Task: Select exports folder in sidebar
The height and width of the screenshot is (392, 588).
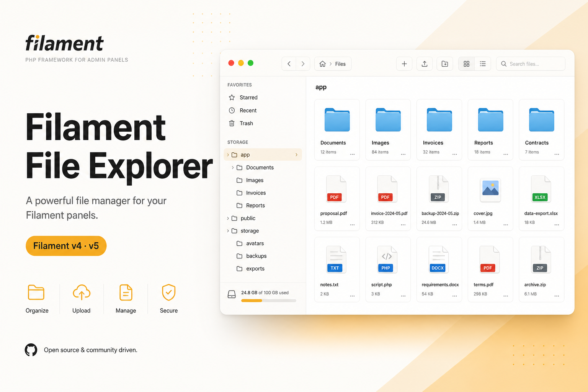Action: tap(255, 269)
